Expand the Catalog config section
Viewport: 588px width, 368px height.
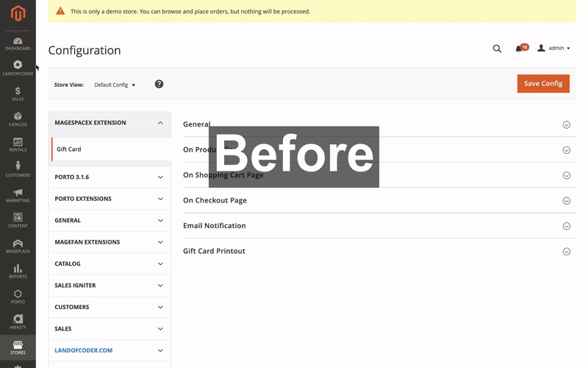click(x=110, y=263)
